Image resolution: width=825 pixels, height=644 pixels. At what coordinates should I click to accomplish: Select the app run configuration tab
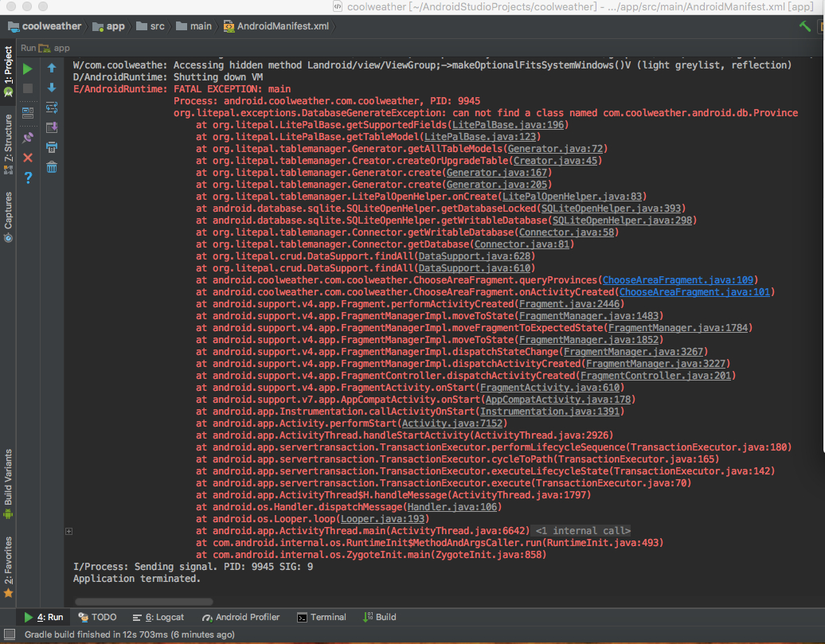pyautogui.click(x=54, y=48)
